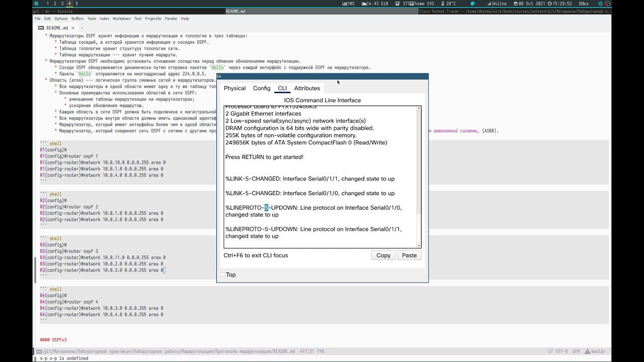This screenshot has height=362, width=644.
Task: Click the Paste button in CLI
Action: (x=410, y=255)
